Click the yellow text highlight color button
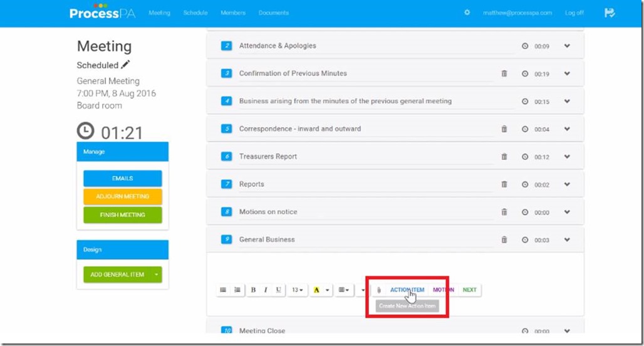644x346 pixels. click(316, 290)
